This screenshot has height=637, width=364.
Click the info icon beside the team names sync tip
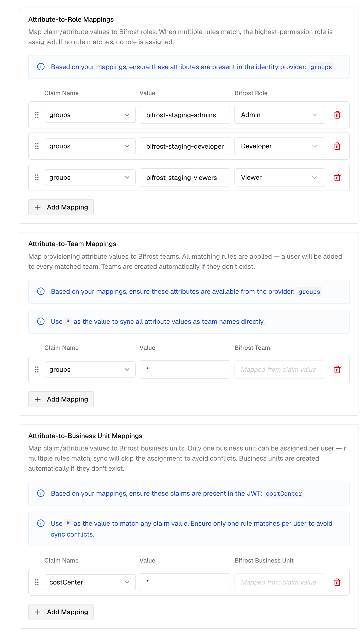coord(41,322)
